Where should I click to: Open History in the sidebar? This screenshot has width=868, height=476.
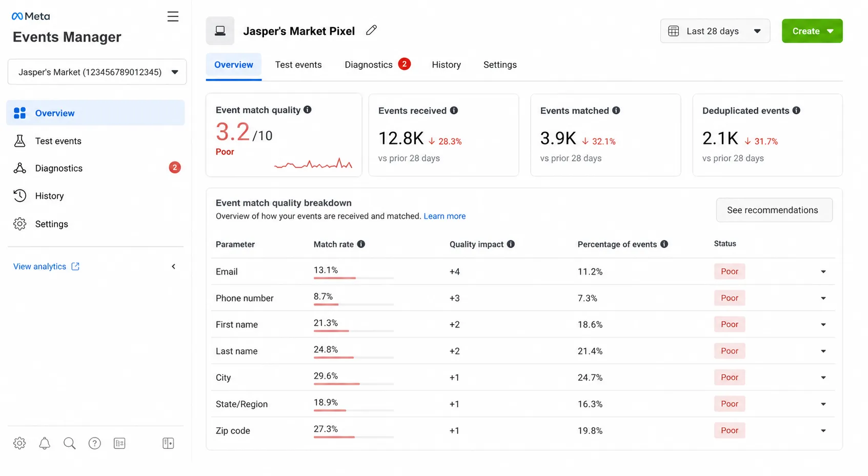(95, 196)
